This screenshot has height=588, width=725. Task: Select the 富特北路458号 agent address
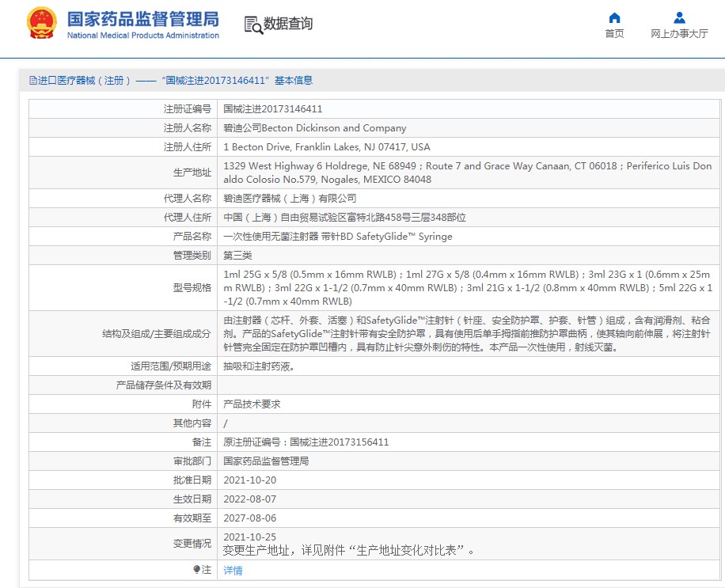[x=344, y=218]
